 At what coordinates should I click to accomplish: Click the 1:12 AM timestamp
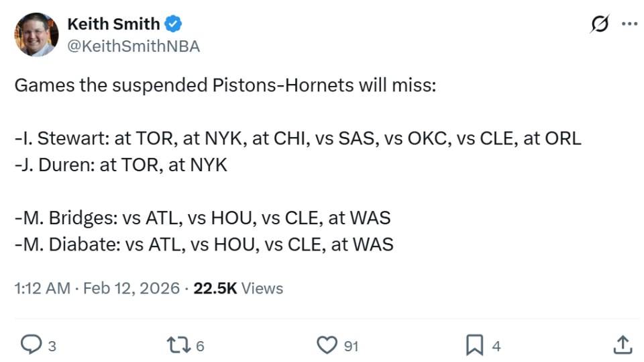tap(42, 288)
